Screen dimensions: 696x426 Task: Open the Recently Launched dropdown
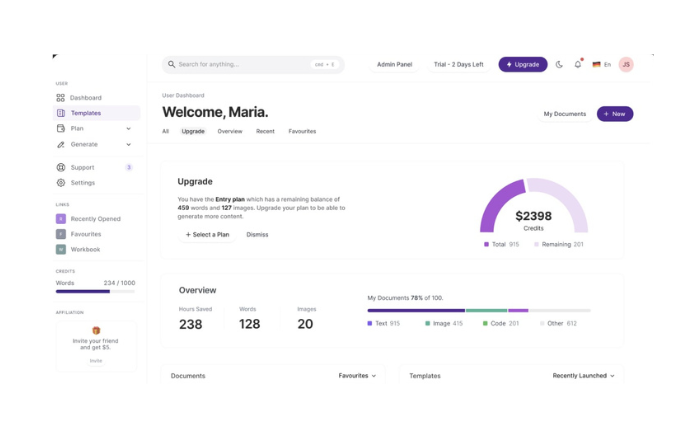584,375
